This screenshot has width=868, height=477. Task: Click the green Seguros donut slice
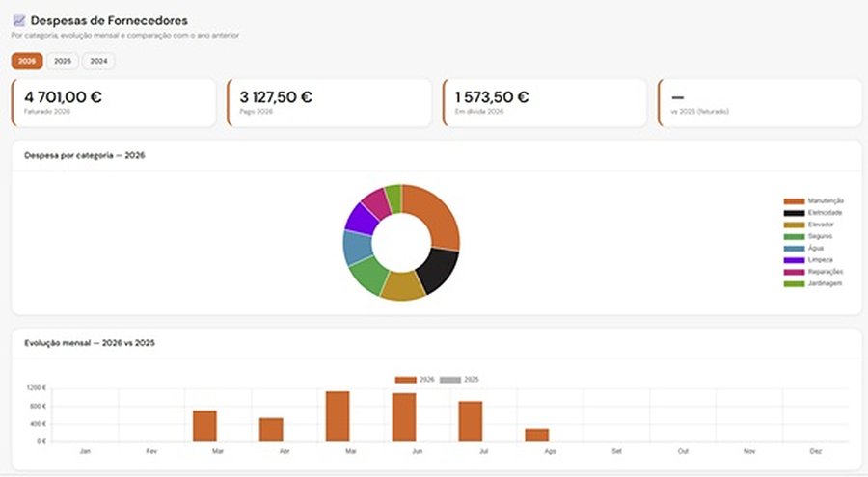click(x=368, y=275)
